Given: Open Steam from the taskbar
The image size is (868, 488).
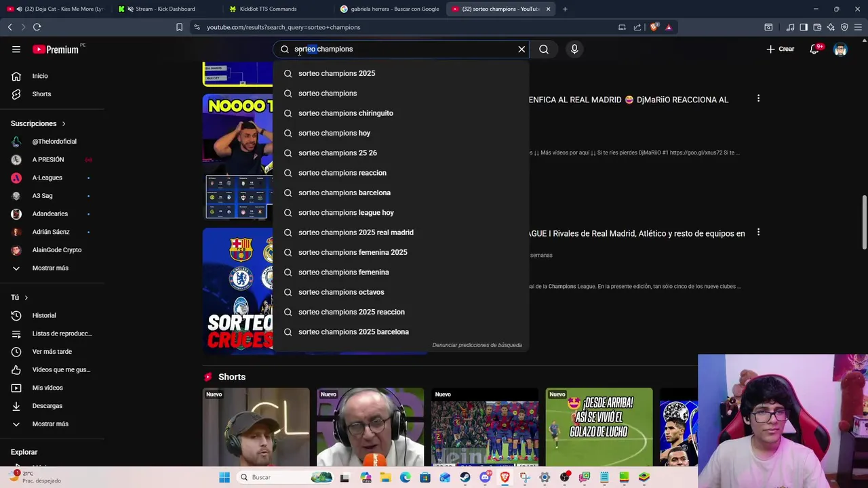Looking at the screenshot, I should [465, 477].
